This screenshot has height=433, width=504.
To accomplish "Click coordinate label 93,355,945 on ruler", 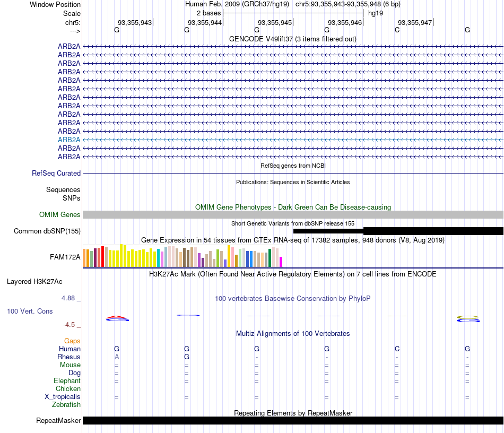I will click(274, 22).
